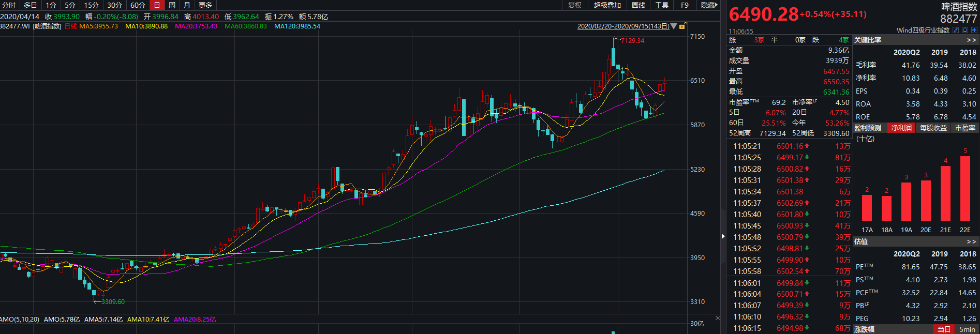
Task: Open the edit note pencil icon
Action: tap(956, 30)
